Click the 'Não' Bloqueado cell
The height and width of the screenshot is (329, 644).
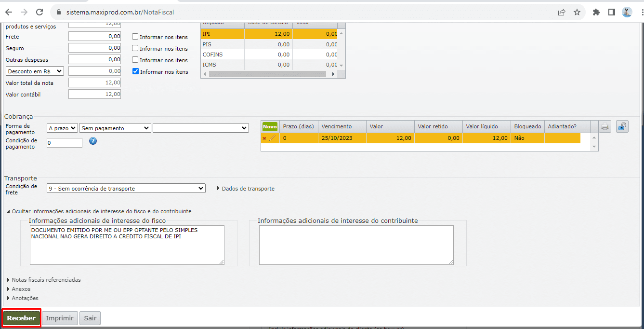pos(527,138)
